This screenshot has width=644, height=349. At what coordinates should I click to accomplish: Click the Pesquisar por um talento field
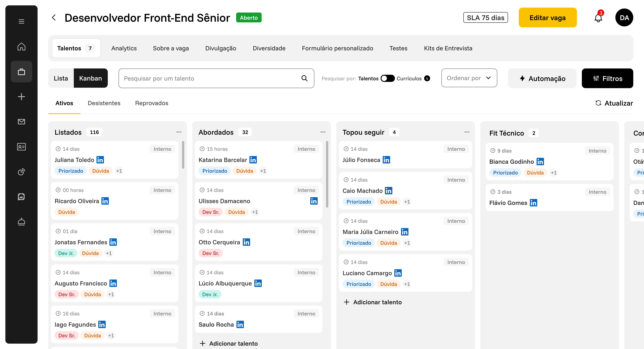click(x=216, y=78)
